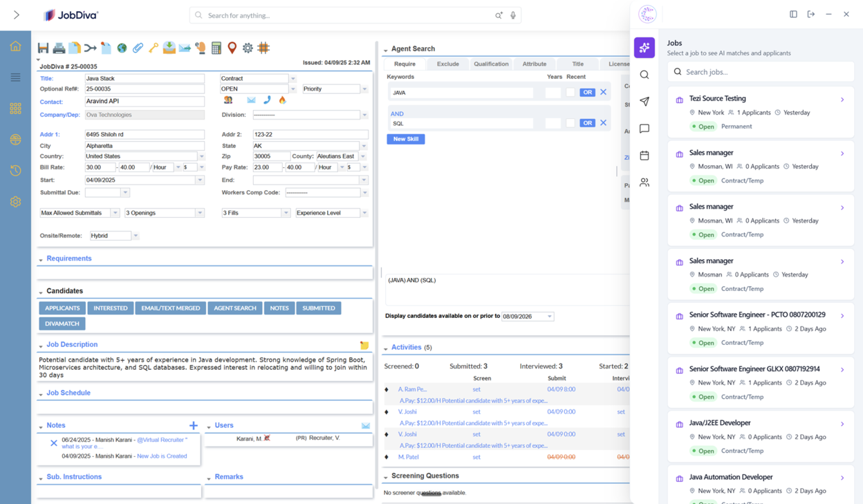Click the Print job icon
Image resolution: width=863 pixels, height=504 pixels.
(x=59, y=48)
